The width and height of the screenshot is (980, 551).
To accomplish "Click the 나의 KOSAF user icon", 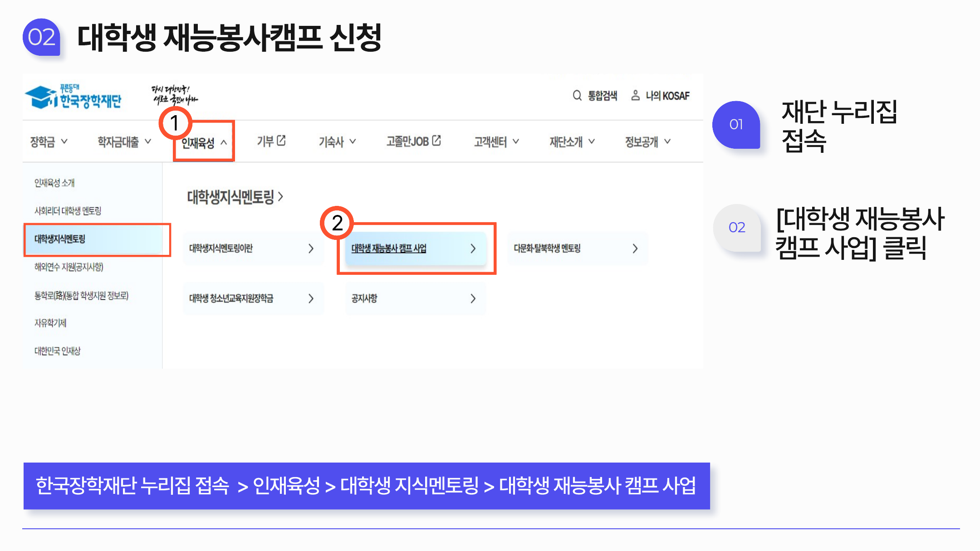I will [x=635, y=95].
